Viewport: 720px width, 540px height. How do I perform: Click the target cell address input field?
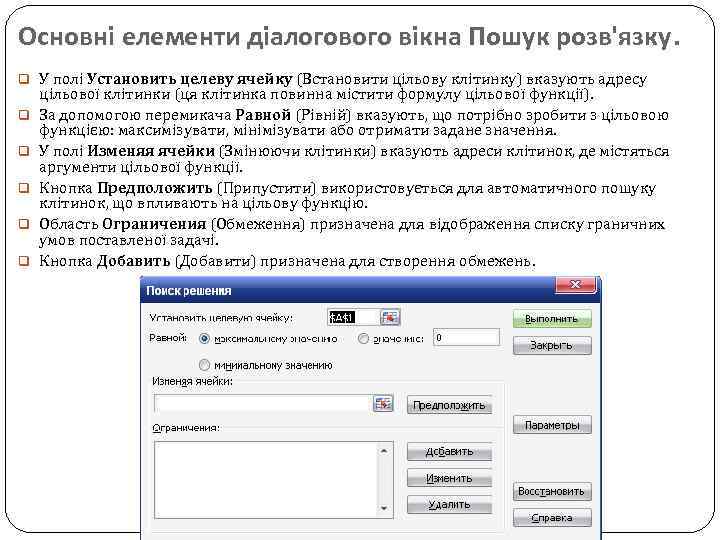click(354, 318)
